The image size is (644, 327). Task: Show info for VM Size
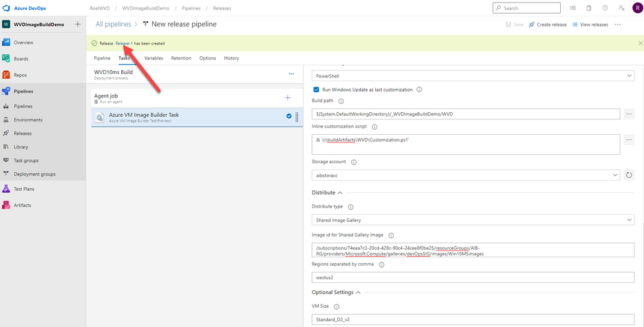337,307
